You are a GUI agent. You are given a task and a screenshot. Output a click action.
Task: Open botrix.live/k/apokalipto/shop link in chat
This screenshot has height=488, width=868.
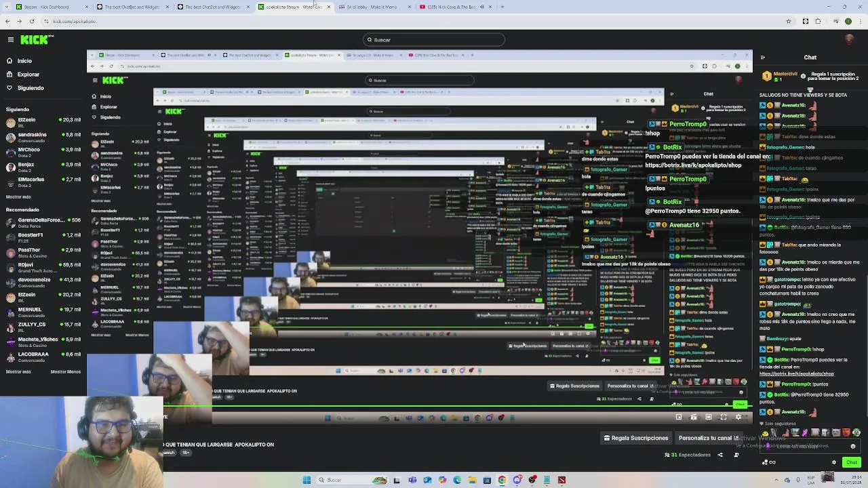796,374
